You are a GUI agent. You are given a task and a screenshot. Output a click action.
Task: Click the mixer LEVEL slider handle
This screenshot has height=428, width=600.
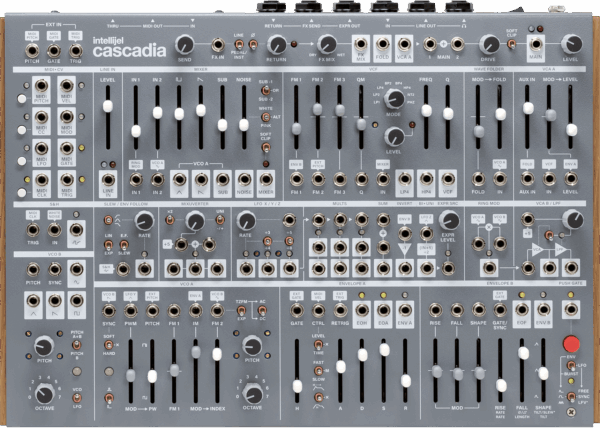click(x=107, y=105)
